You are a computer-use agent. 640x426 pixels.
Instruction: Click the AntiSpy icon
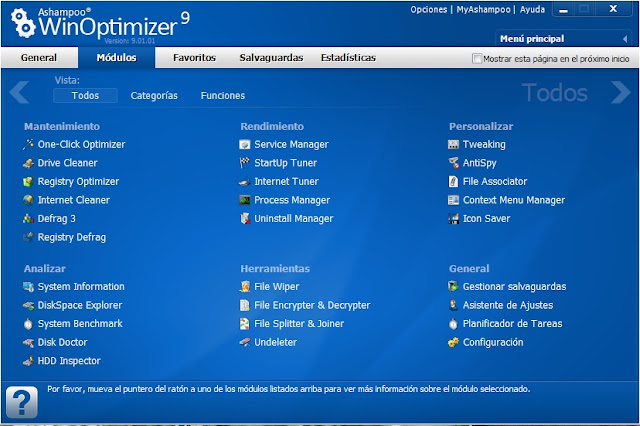453,163
